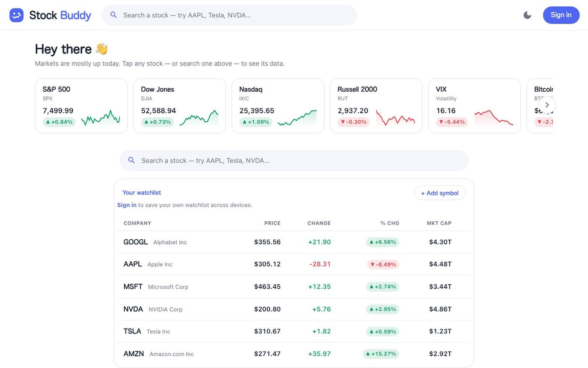588x368 pixels.
Task: Sort by the PRICE column header
Action: (272, 223)
